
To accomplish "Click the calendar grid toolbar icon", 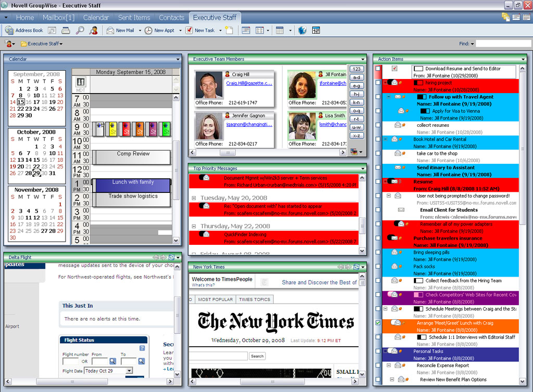I will tap(280, 31).
